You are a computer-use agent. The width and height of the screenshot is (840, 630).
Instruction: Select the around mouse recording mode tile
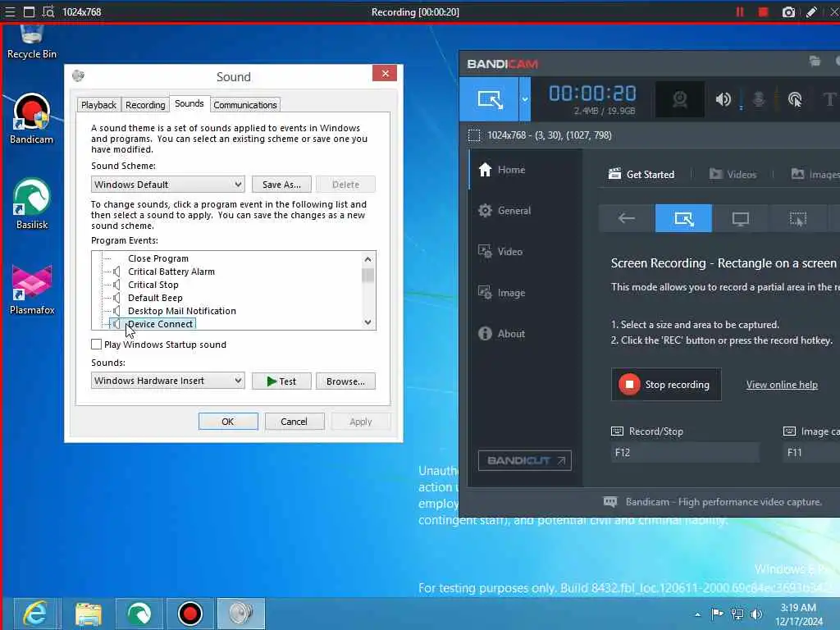(797, 218)
